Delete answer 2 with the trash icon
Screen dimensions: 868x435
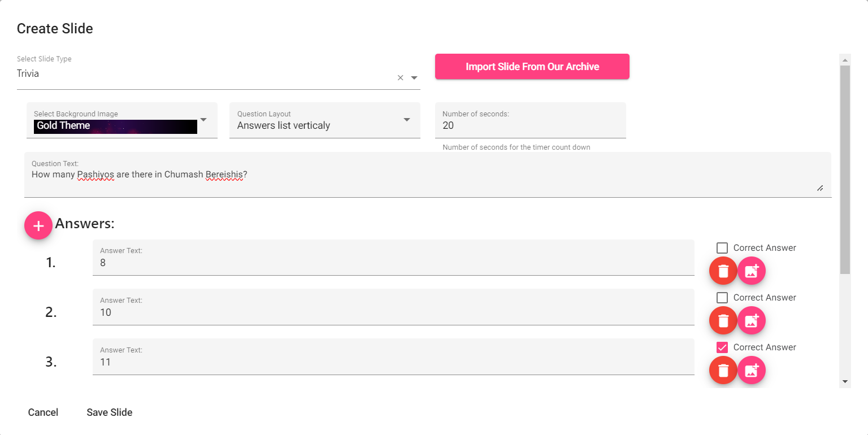tap(723, 321)
